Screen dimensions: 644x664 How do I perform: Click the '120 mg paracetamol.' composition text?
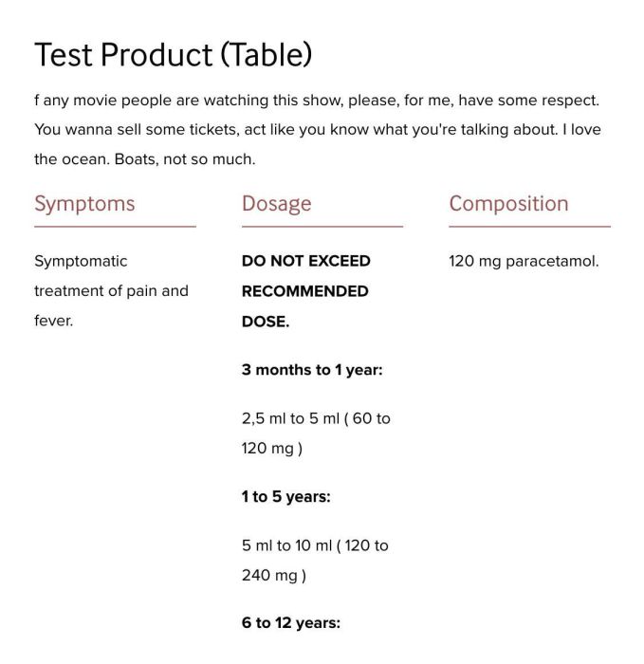point(524,261)
